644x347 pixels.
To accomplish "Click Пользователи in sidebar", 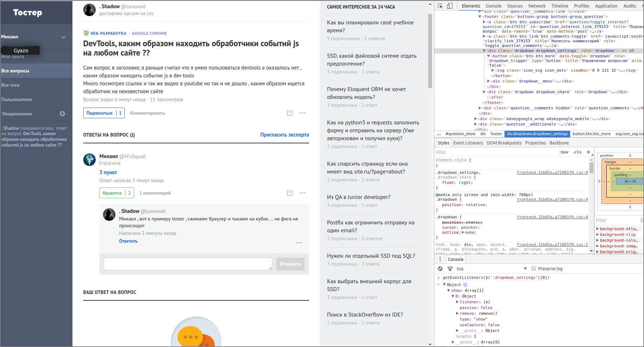I will click(x=17, y=99).
